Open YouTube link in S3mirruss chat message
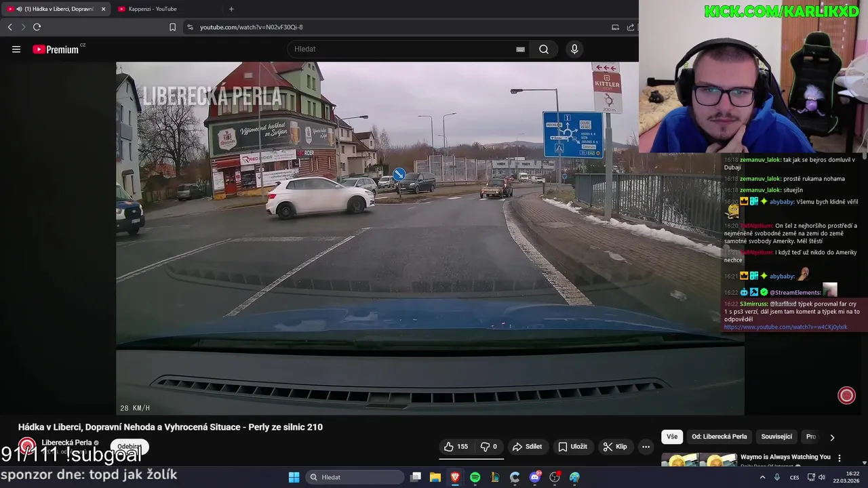 (x=785, y=327)
